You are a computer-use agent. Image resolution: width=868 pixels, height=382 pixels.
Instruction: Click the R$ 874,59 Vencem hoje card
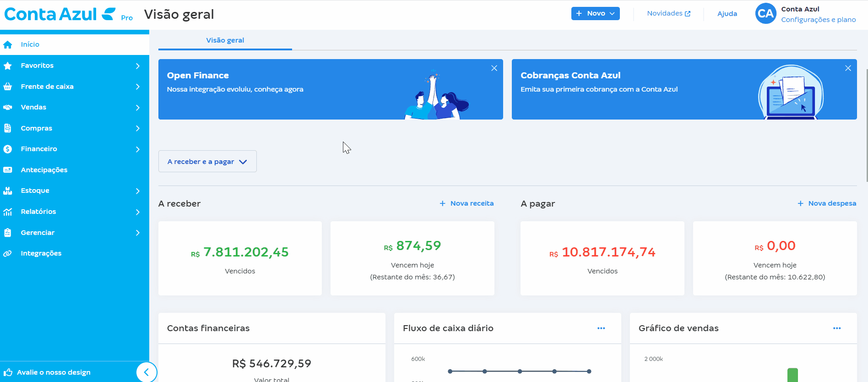click(412, 258)
